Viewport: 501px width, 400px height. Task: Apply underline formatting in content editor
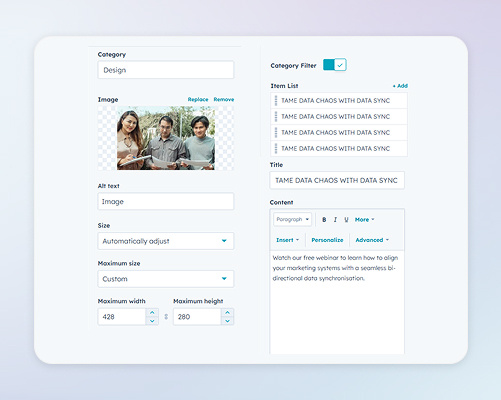click(346, 220)
